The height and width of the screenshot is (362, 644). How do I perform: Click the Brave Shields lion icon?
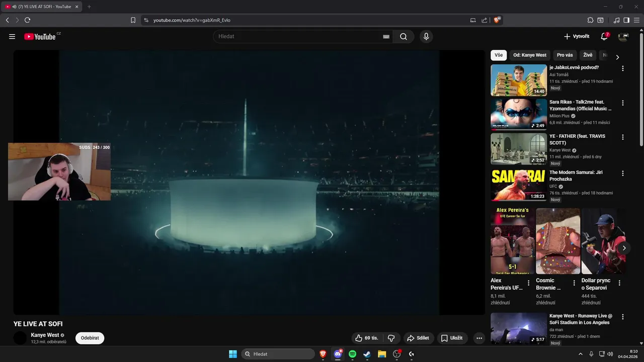497,20
